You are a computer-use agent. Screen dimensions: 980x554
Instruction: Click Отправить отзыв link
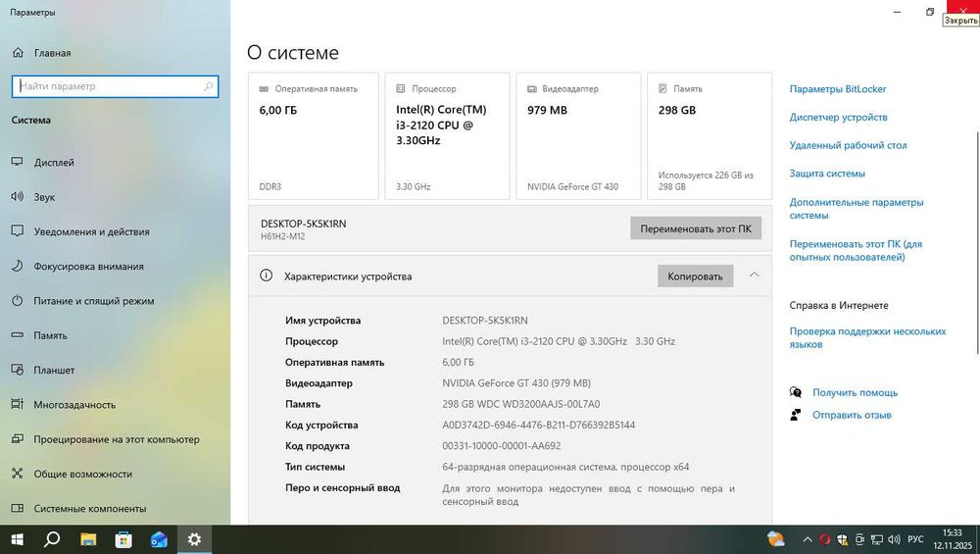[x=852, y=415]
